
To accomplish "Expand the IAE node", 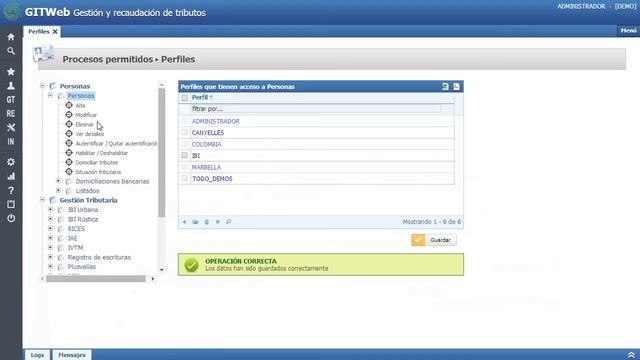I will click(51, 238).
